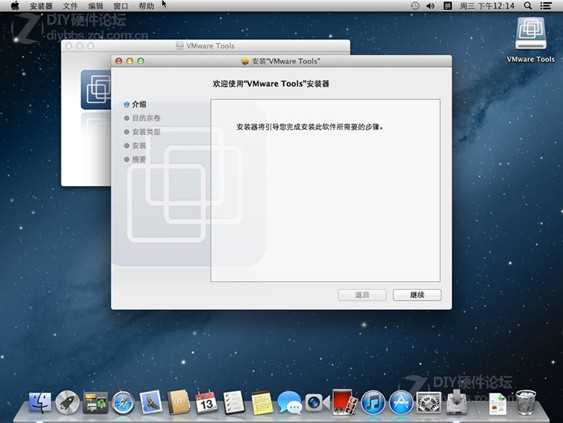Image resolution: width=563 pixels, height=423 pixels.
Task: Open Mail stamp icon in Dock
Action: (x=151, y=402)
